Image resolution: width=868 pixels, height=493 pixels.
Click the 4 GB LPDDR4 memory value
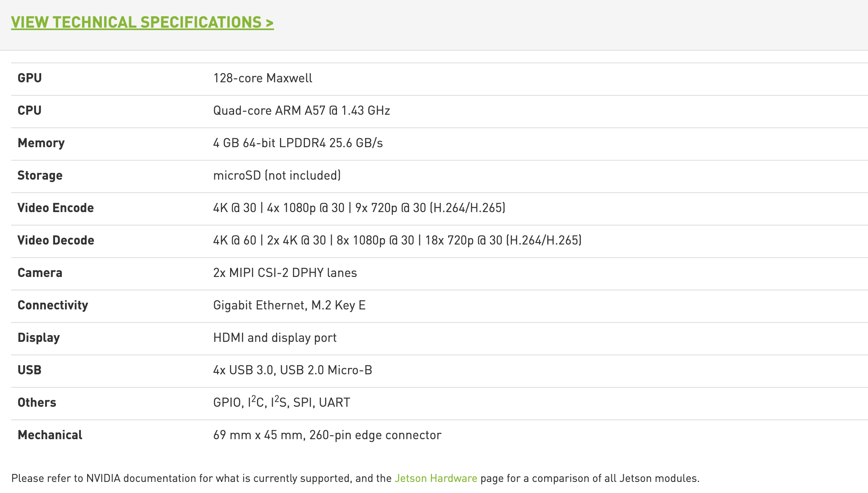[x=298, y=143]
